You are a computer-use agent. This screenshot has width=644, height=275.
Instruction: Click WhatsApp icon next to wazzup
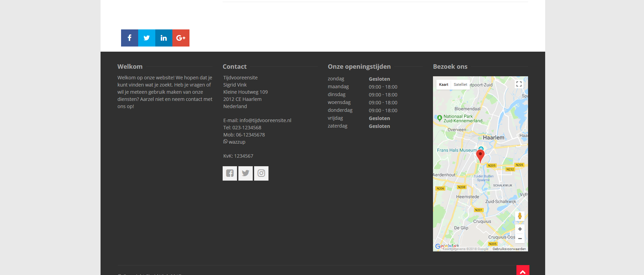click(x=225, y=142)
